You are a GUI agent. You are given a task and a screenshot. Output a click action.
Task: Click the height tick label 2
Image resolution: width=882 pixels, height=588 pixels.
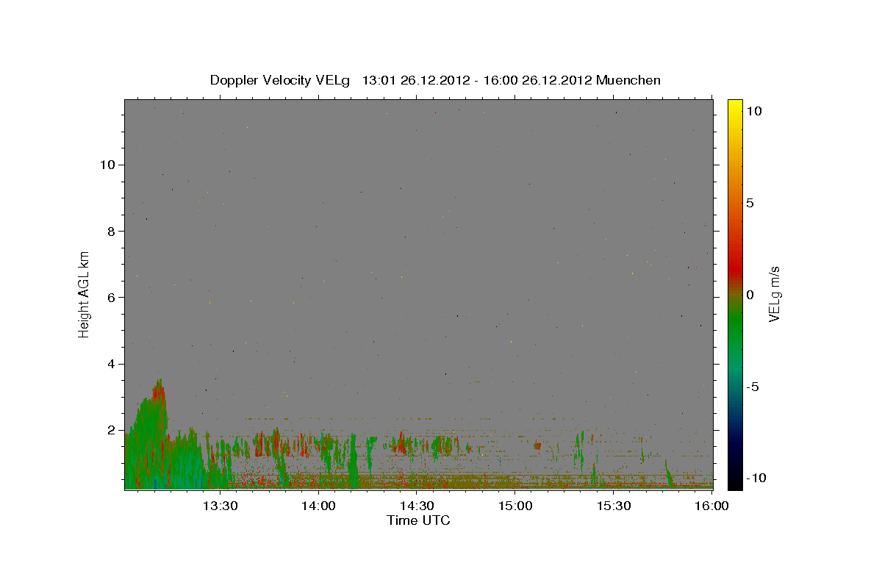(112, 430)
